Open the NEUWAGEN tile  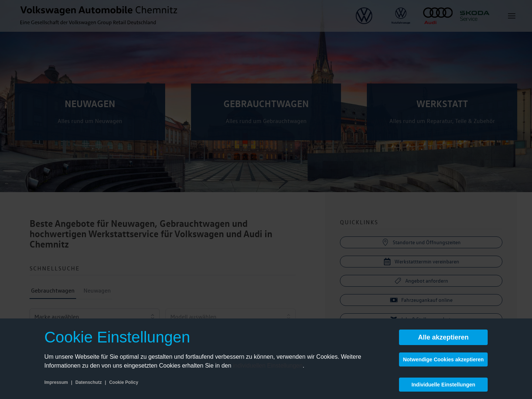[90, 112]
